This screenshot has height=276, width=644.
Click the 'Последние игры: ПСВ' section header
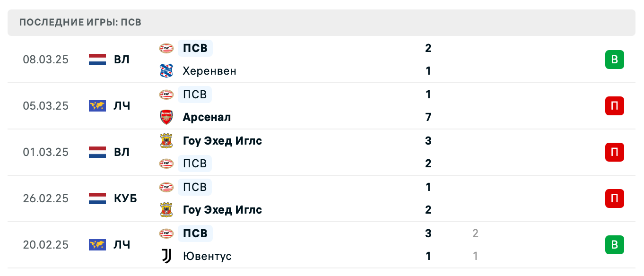[x=80, y=23]
